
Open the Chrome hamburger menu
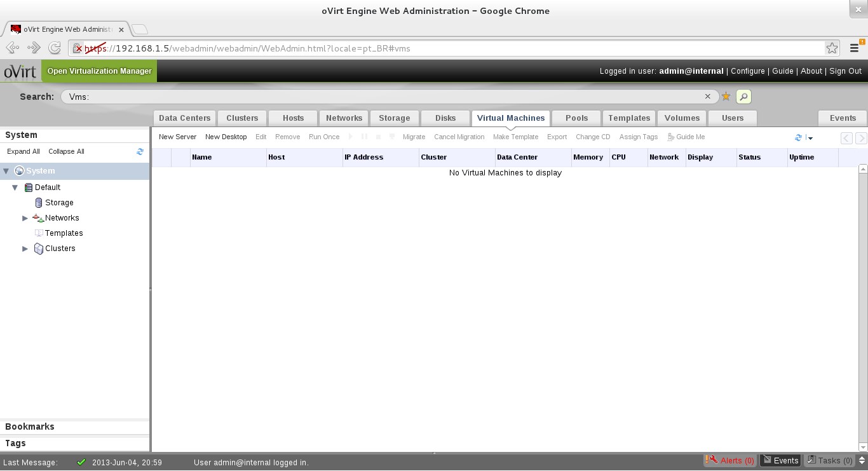[x=855, y=48]
